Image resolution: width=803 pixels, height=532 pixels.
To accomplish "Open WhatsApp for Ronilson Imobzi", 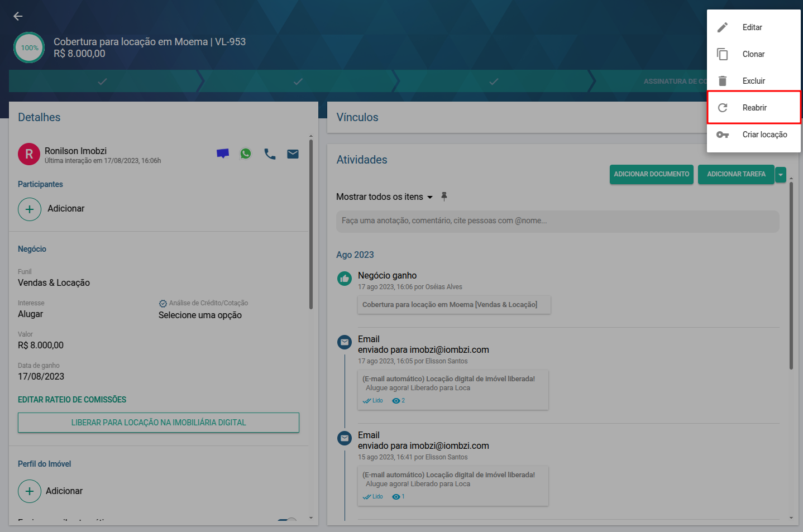I will coord(246,154).
